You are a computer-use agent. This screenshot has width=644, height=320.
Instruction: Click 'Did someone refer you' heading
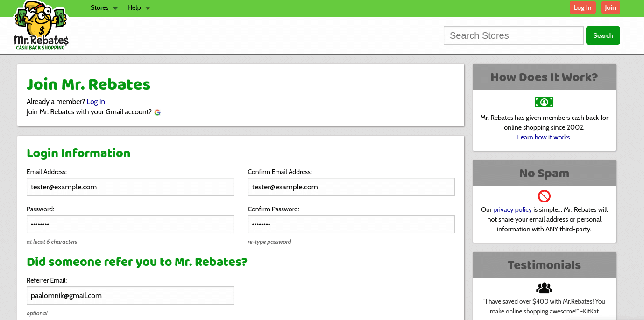(x=137, y=262)
